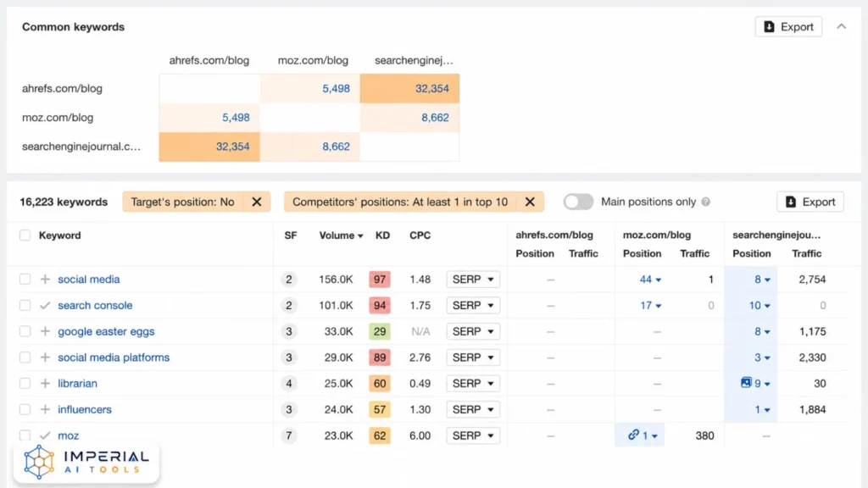Screen dimensions: 868x488
Task: Open 8,662 cell in searchenginejournal row
Action: [310, 147]
